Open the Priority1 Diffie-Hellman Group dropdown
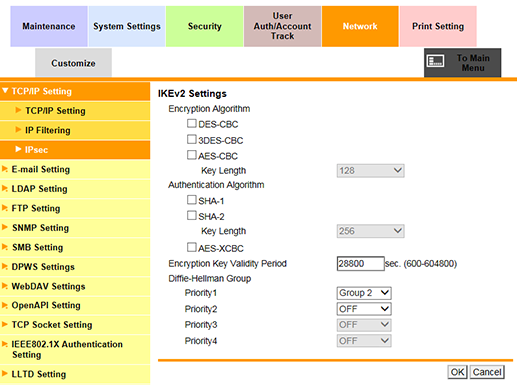The height and width of the screenshot is (385, 517). (364, 293)
